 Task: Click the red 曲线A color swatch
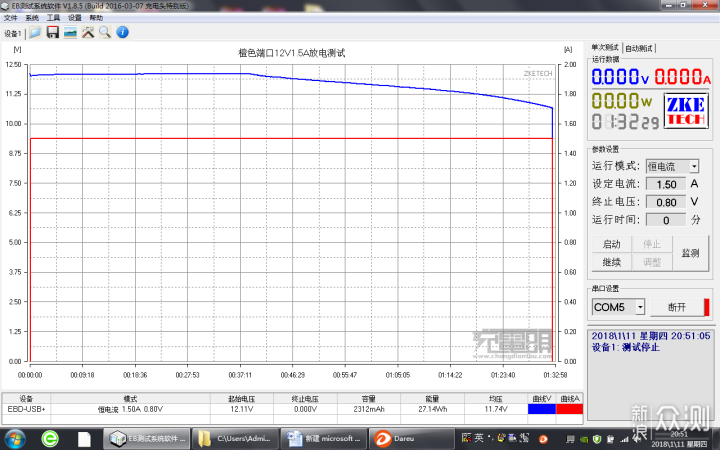click(572, 409)
